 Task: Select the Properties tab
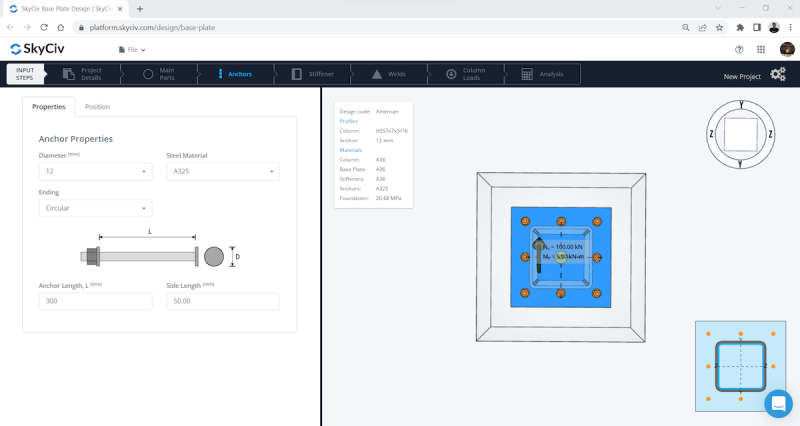click(x=48, y=106)
